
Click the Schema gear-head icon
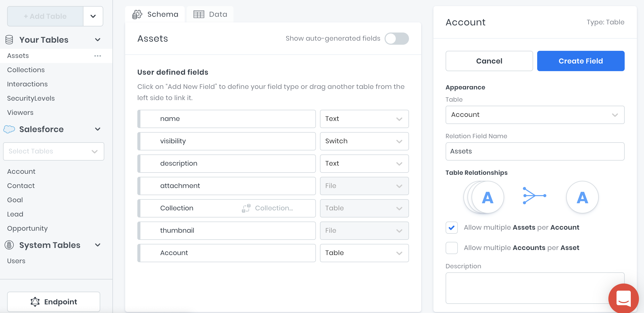tap(137, 14)
